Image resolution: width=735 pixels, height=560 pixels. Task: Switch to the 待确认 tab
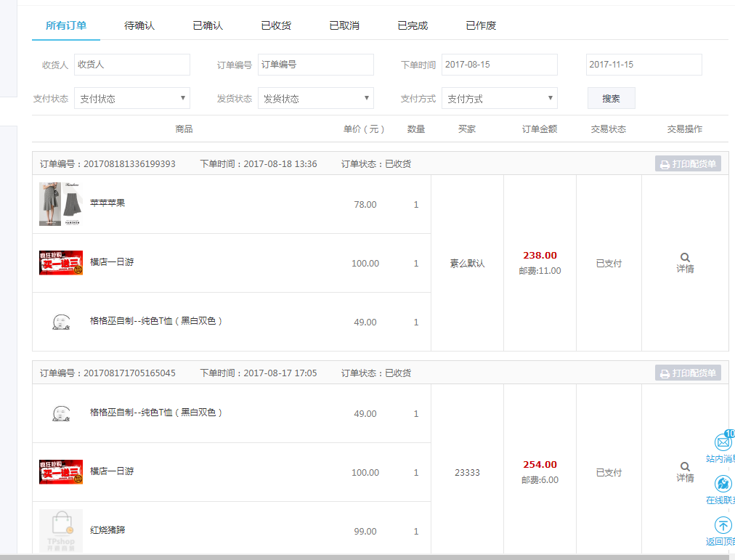point(139,25)
